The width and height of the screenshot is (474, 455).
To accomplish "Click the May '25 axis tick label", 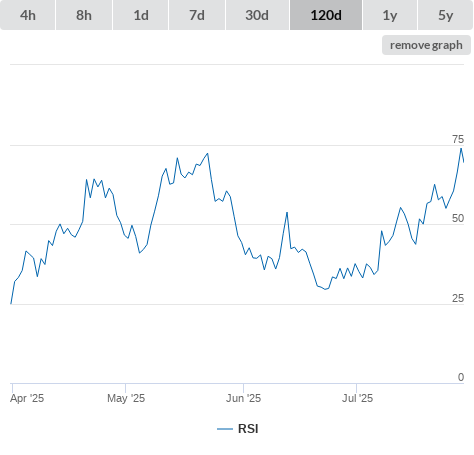I will pos(126,398).
